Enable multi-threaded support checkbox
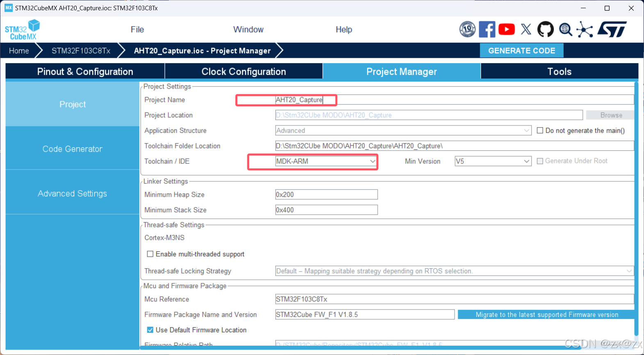This screenshot has width=644, height=355. tap(150, 254)
